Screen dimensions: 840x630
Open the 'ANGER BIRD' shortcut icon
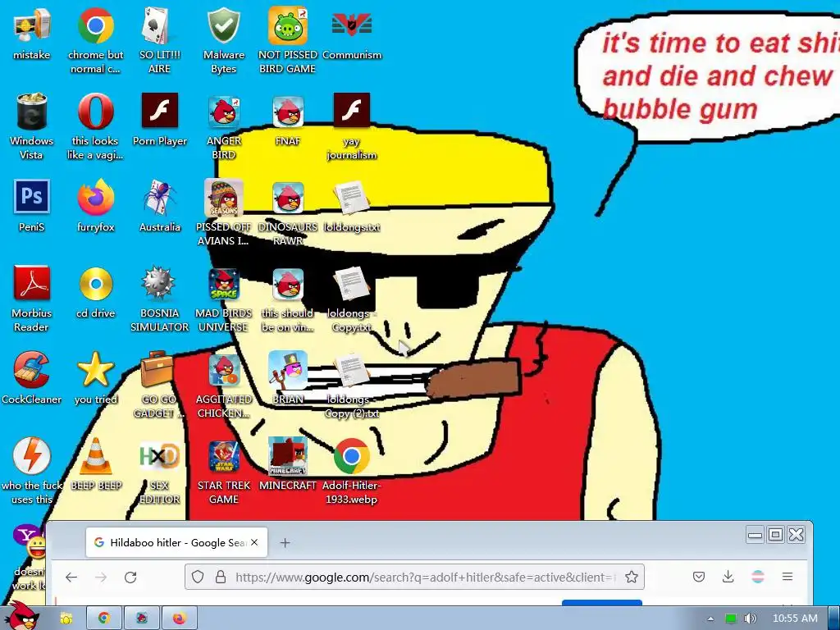[223, 112]
